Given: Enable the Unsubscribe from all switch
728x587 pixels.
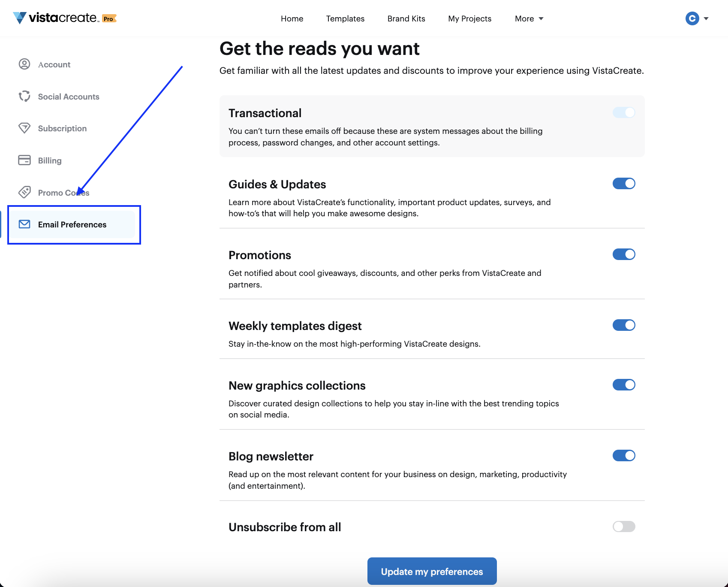Looking at the screenshot, I should pos(624,526).
